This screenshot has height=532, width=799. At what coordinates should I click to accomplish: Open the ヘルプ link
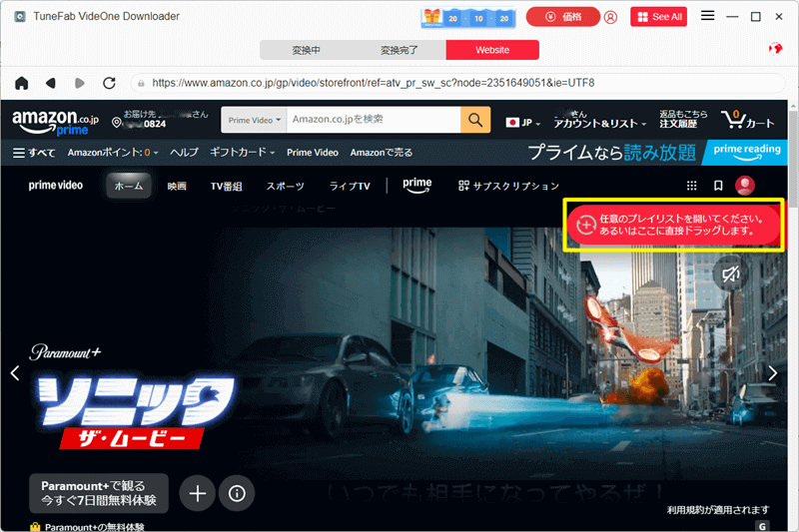pyautogui.click(x=184, y=153)
